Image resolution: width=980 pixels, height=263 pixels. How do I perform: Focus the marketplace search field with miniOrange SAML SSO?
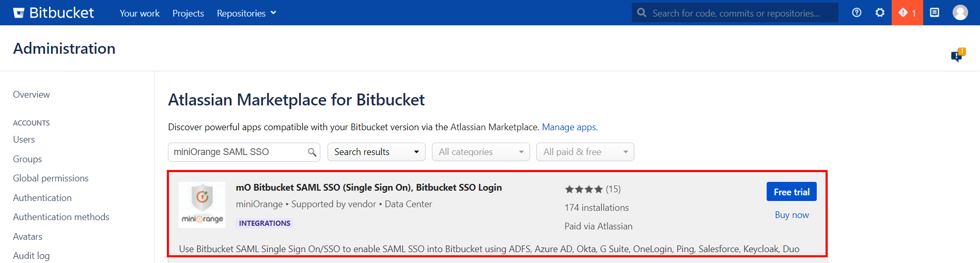coord(244,152)
